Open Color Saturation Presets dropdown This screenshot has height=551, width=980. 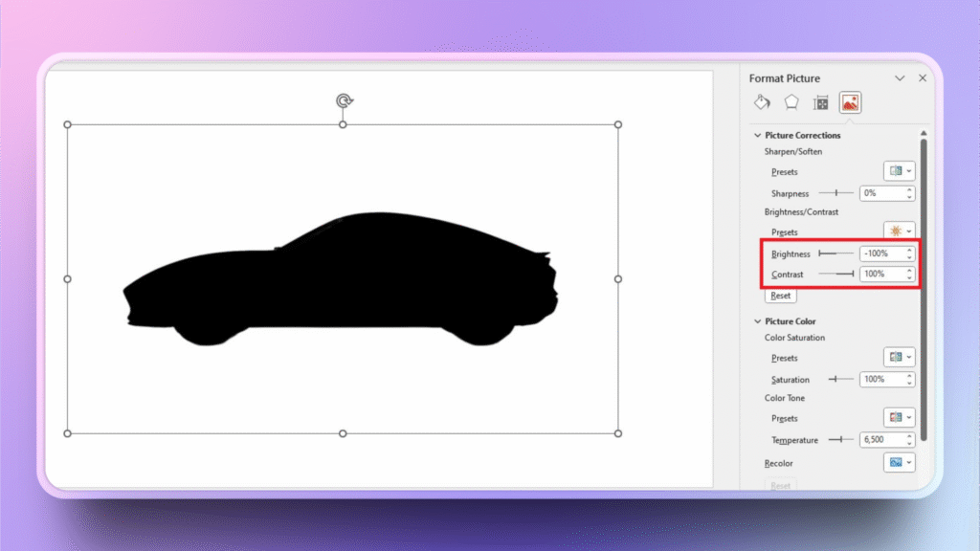click(900, 357)
